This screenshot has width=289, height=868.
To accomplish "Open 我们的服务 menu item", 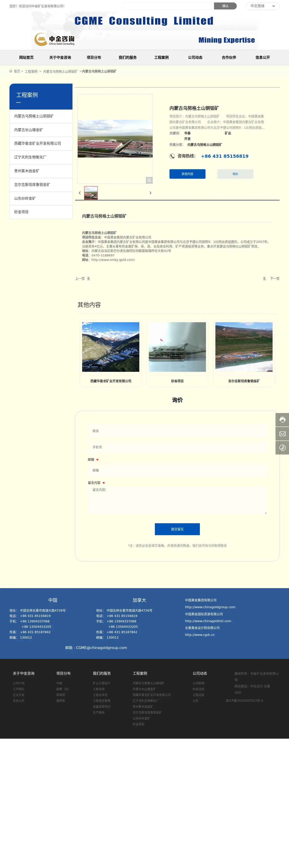I will tap(128, 58).
